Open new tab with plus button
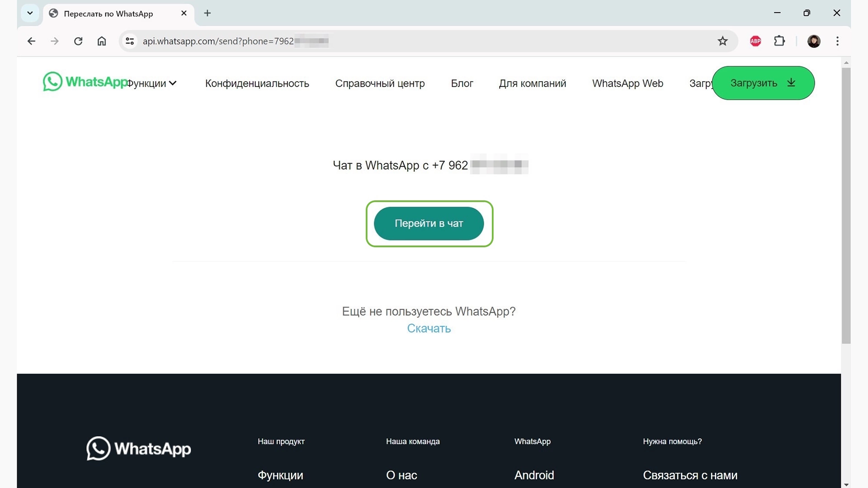The width and height of the screenshot is (868, 488). pyautogui.click(x=206, y=13)
